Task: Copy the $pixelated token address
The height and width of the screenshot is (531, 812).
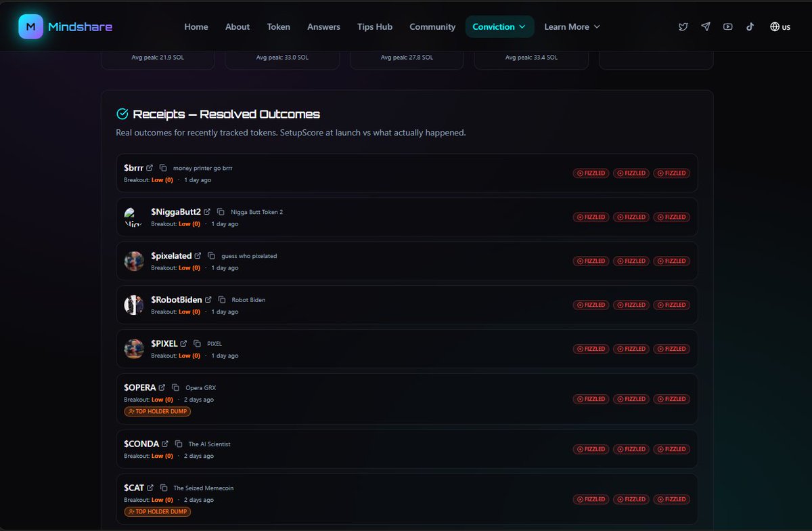Action: click(211, 255)
